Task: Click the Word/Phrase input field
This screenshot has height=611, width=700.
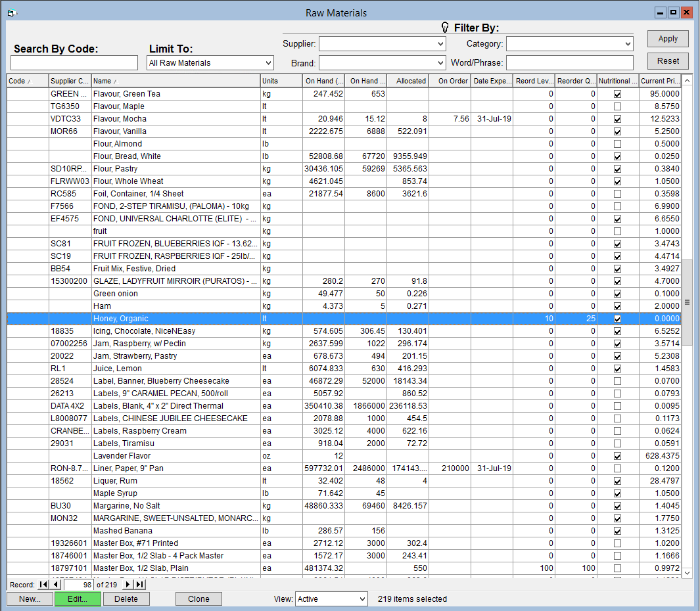Action: point(570,63)
